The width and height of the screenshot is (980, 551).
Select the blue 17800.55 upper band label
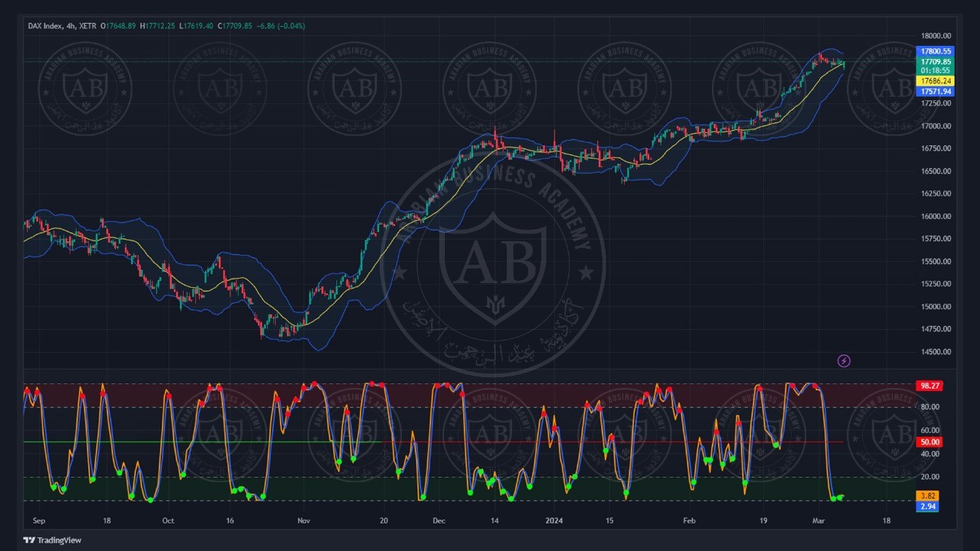point(935,51)
